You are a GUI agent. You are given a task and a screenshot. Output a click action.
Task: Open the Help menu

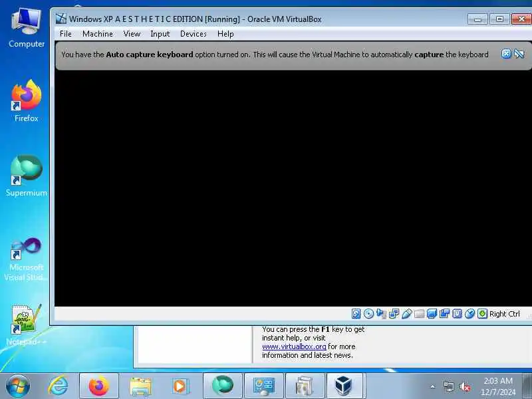225,34
